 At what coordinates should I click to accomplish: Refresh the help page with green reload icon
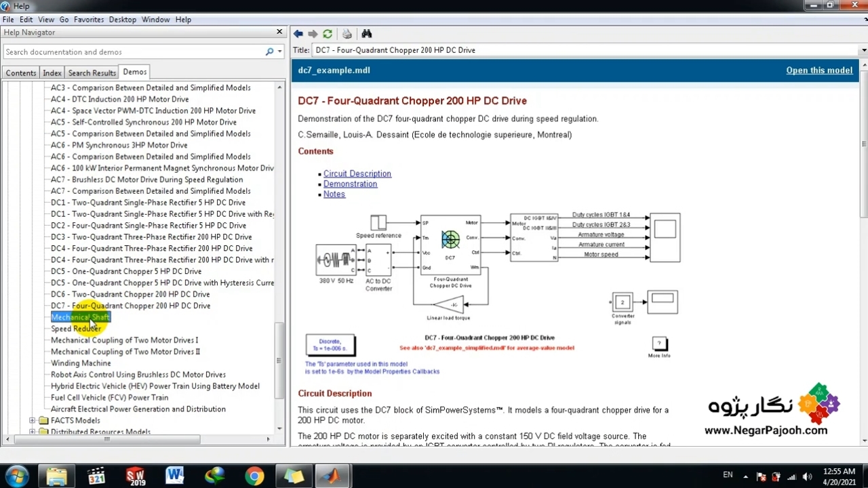328,34
